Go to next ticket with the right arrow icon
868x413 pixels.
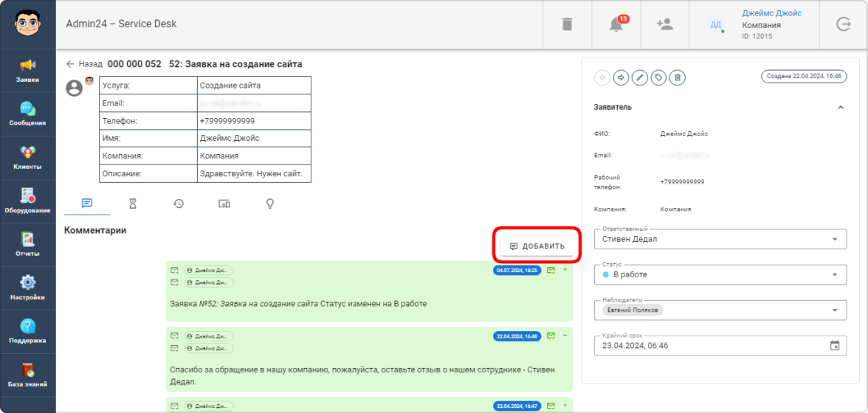pyautogui.click(x=621, y=77)
